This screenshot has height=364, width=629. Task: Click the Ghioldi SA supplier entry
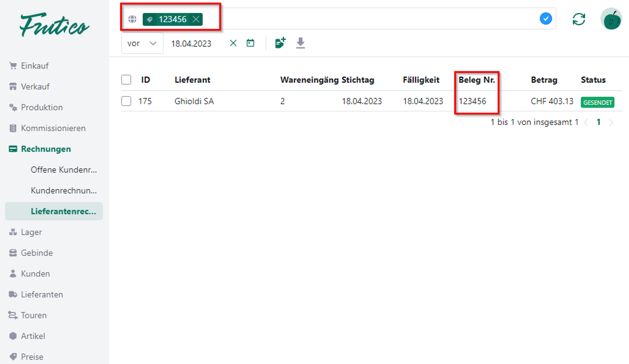(194, 101)
